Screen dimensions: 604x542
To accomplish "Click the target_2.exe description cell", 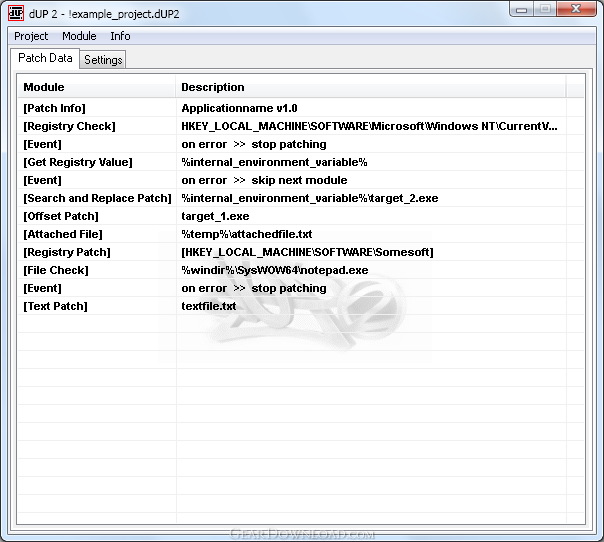I will [x=310, y=198].
